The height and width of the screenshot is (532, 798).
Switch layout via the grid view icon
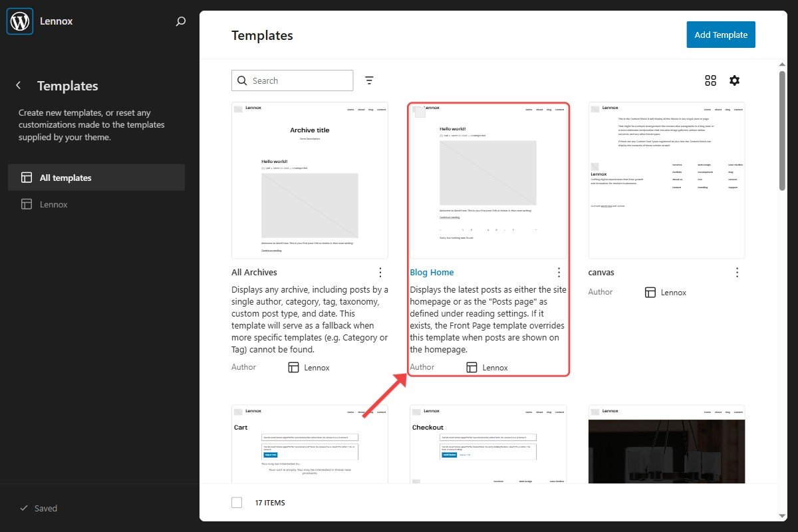[710, 80]
